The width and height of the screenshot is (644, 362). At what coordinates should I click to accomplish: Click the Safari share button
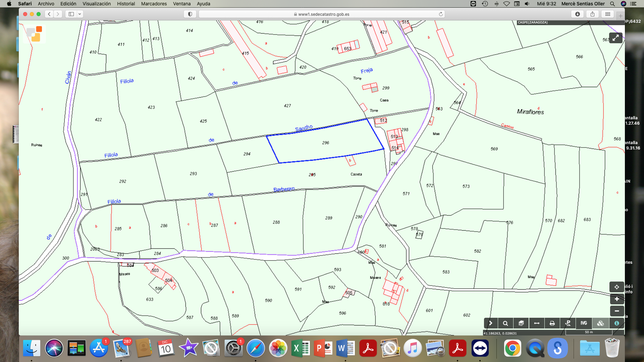pos(592,14)
